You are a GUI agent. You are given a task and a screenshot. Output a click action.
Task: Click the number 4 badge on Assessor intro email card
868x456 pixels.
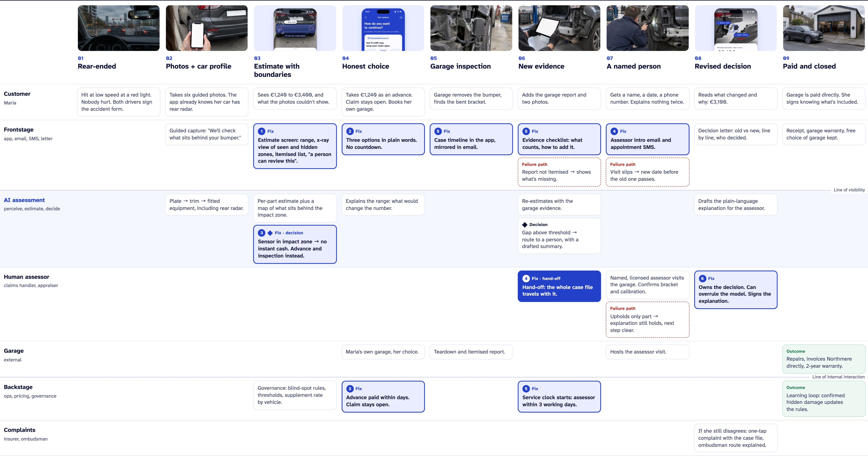[x=614, y=131]
